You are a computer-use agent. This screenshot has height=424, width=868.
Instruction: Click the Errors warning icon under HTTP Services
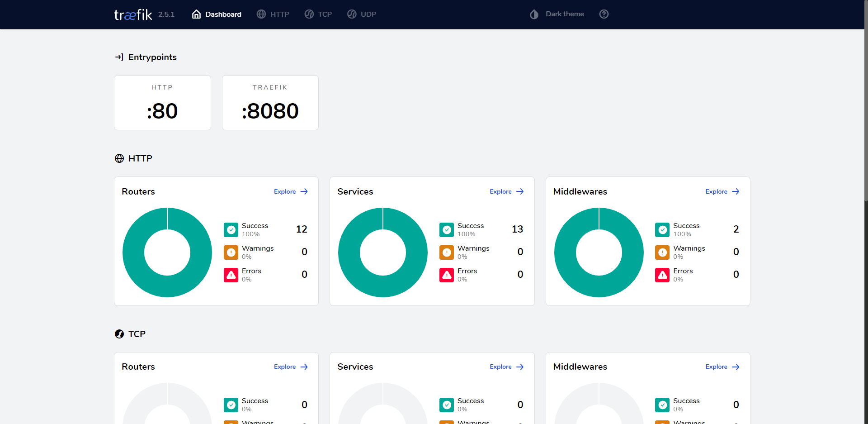(447, 275)
